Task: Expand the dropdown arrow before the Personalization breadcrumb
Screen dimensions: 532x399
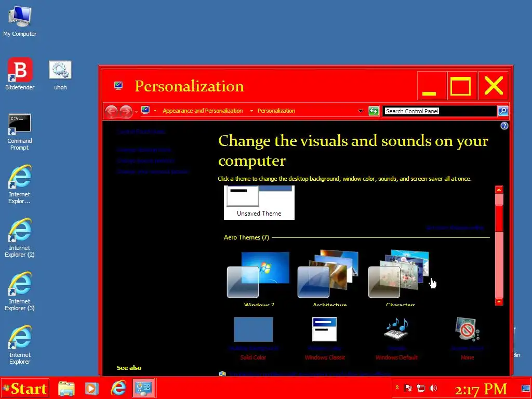Action: click(x=251, y=111)
